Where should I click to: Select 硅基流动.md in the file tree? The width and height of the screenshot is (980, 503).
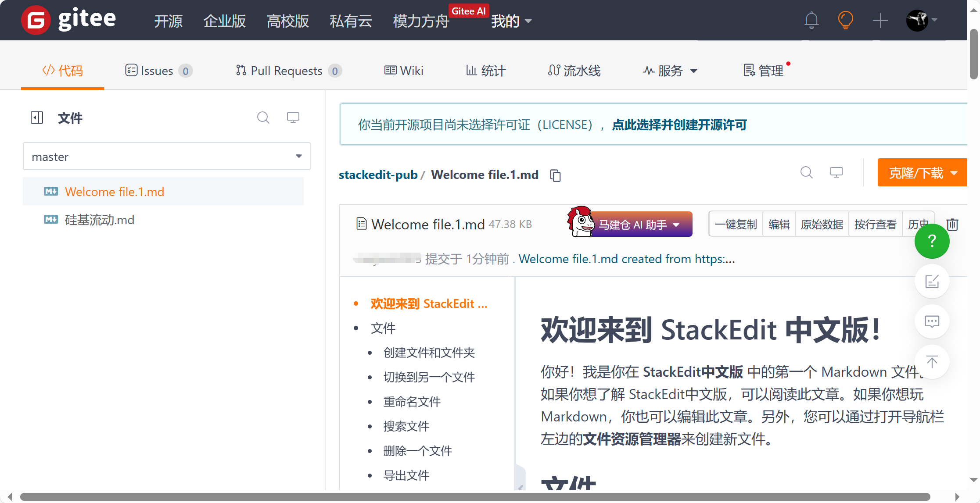pyautogui.click(x=99, y=220)
